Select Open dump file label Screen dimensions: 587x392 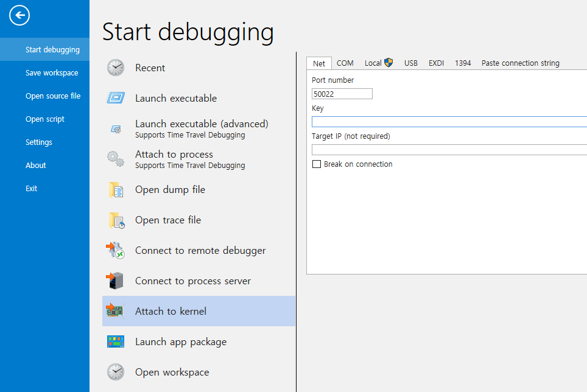click(170, 190)
